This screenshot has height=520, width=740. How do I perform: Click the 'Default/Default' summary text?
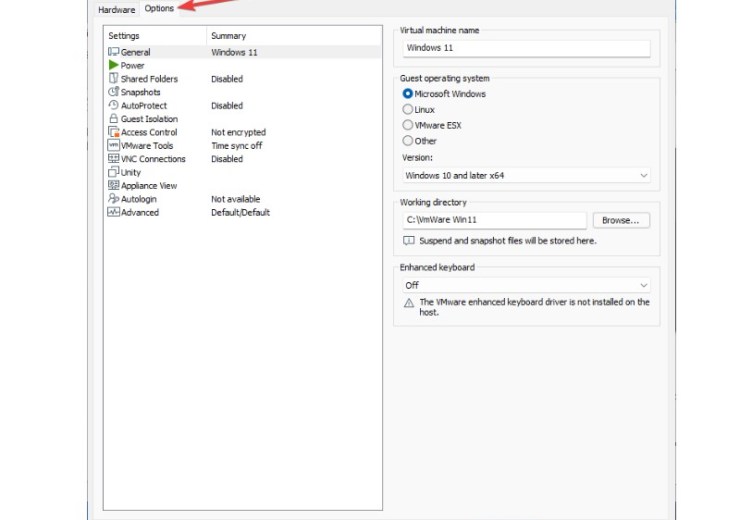(240, 212)
